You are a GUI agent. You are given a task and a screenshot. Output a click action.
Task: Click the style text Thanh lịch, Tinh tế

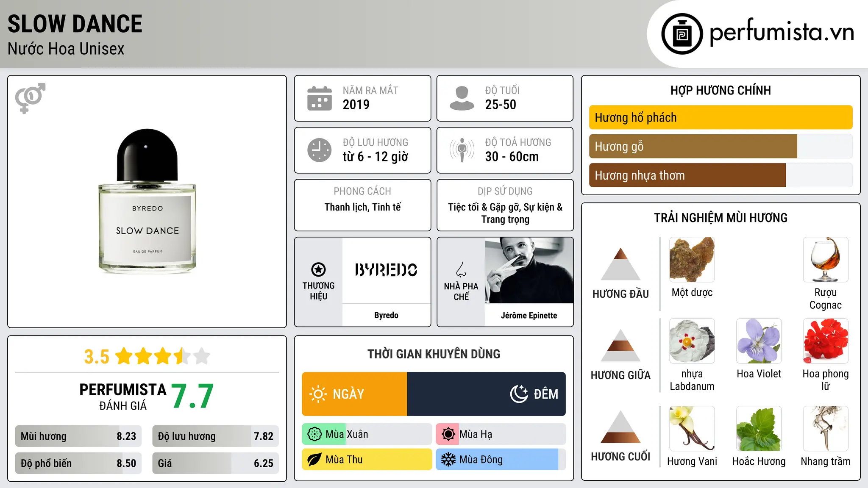[x=363, y=207]
